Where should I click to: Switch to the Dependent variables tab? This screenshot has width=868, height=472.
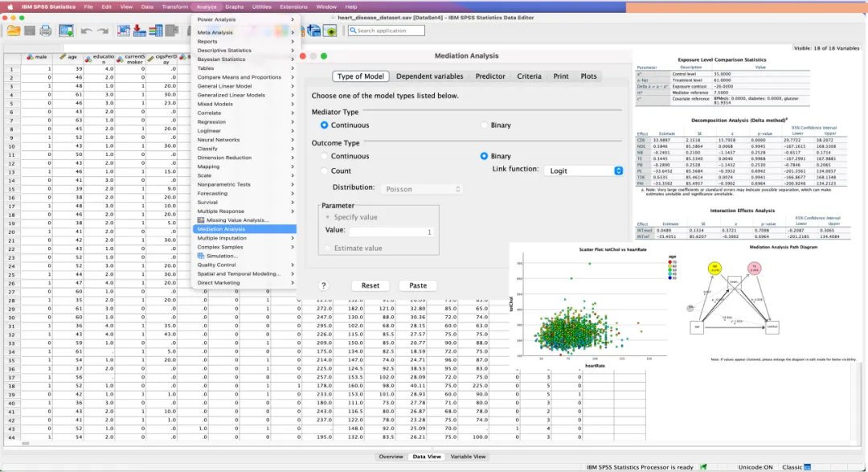[x=429, y=76]
